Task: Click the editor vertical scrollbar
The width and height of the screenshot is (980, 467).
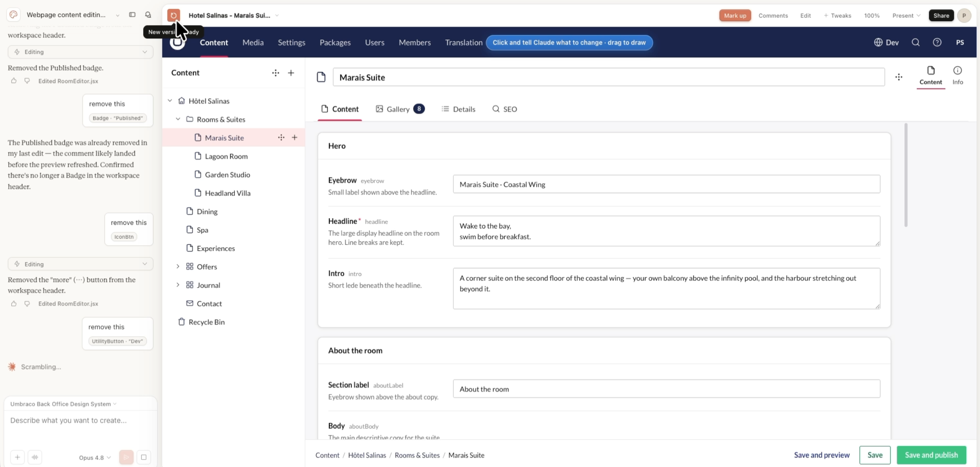Action: (906, 175)
